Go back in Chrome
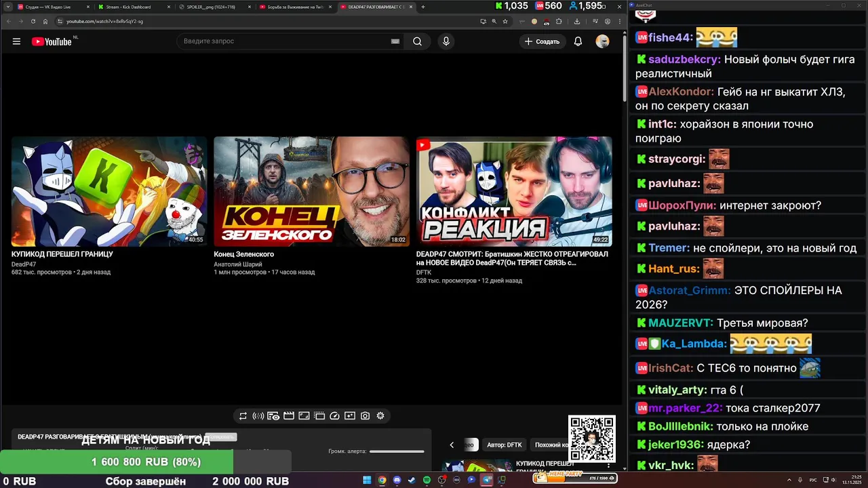Viewport: 868px width, 488px height. (8, 21)
